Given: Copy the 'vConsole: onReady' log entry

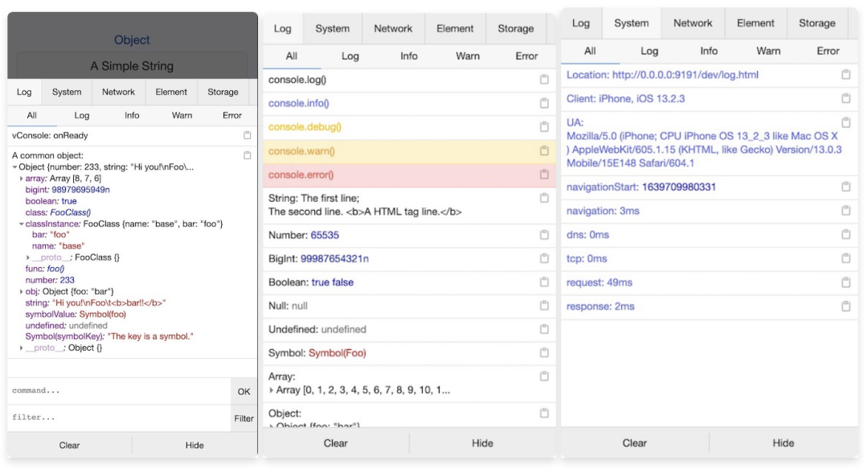Looking at the screenshot, I should pyautogui.click(x=247, y=136).
